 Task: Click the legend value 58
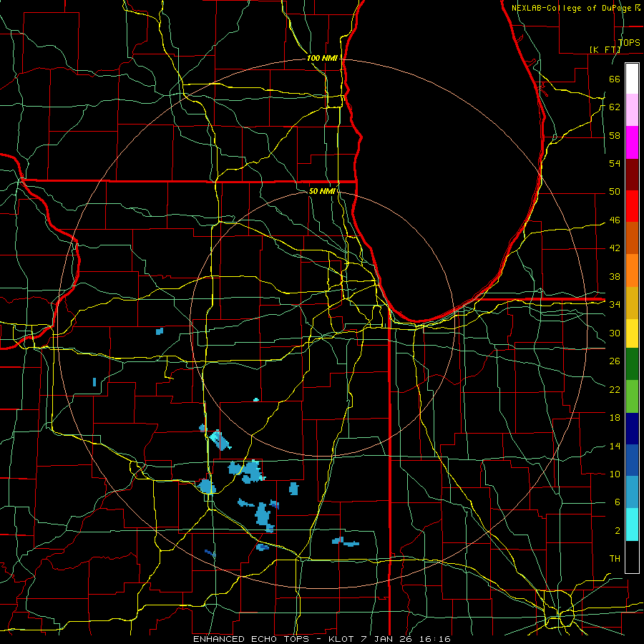[615, 135]
